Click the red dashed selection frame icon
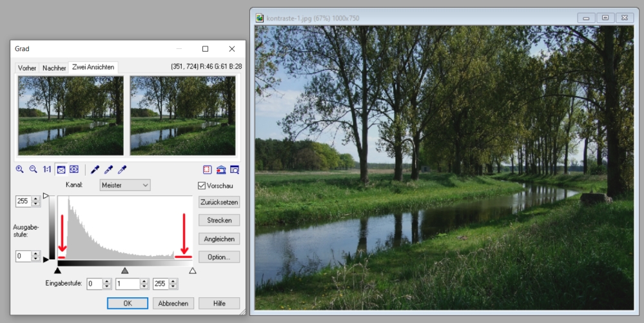644x323 pixels. [207, 170]
